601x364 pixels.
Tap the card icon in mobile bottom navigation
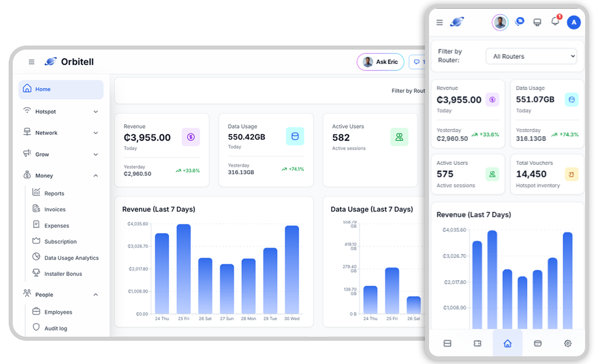pyautogui.click(x=537, y=344)
